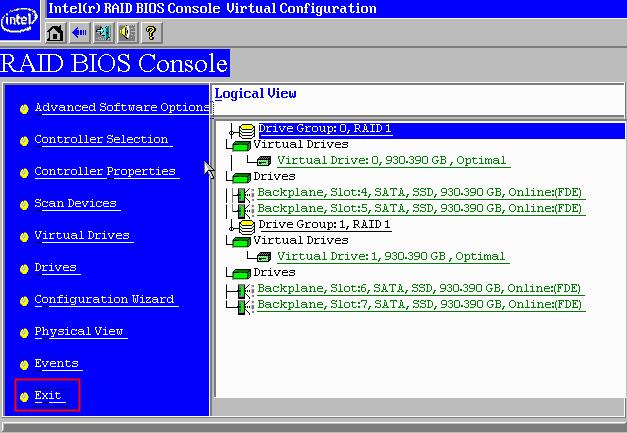Click Drives label under Drive Group 1
627x433 pixels.
[274, 272]
